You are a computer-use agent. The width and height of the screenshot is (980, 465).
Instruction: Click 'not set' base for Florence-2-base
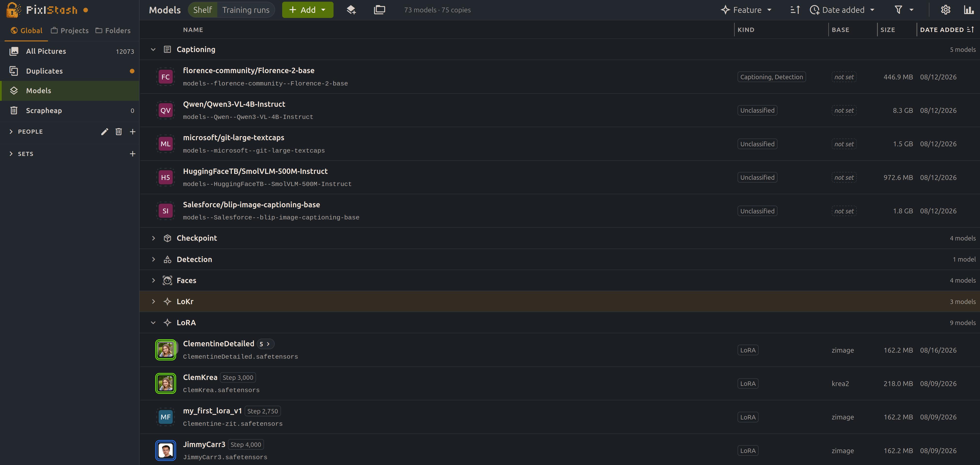point(844,77)
